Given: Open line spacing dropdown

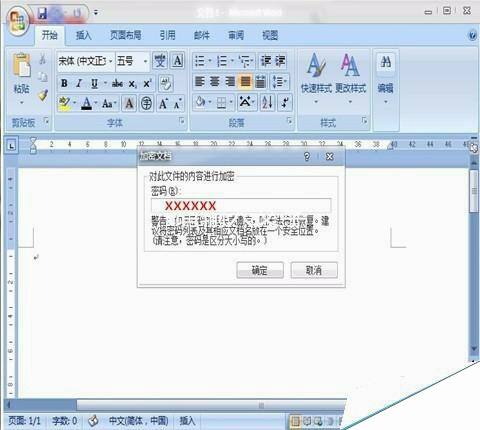Looking at the screenshot, I should pyautogui.click(x=279, y=81).
